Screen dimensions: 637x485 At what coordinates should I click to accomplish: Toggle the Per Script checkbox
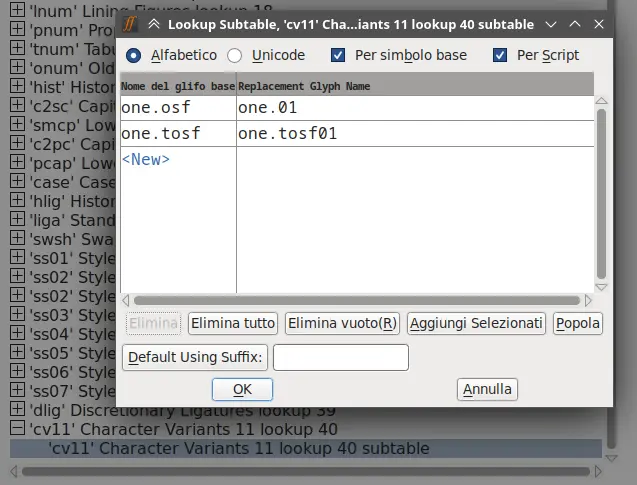click(500, 55)
